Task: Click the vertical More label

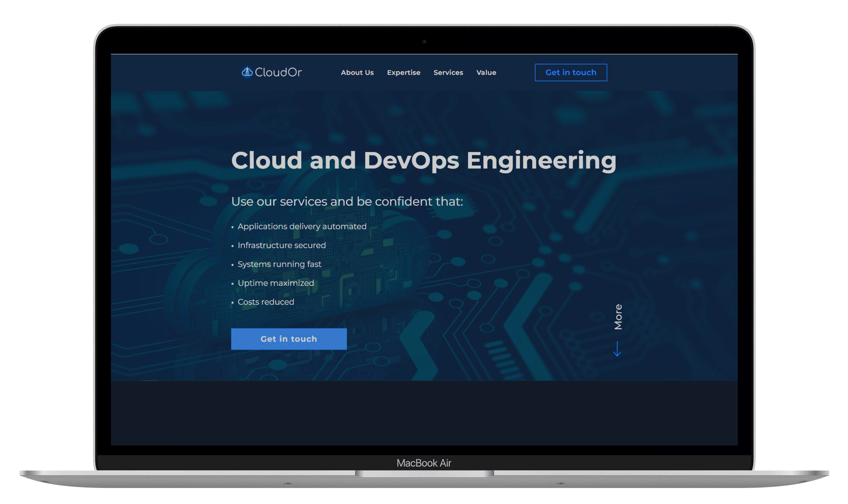Action: click(x=618, y=317)
